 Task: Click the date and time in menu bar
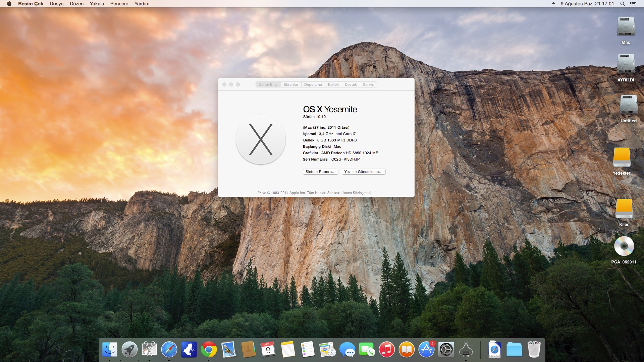pyautogui.click(x=587, y=4)
